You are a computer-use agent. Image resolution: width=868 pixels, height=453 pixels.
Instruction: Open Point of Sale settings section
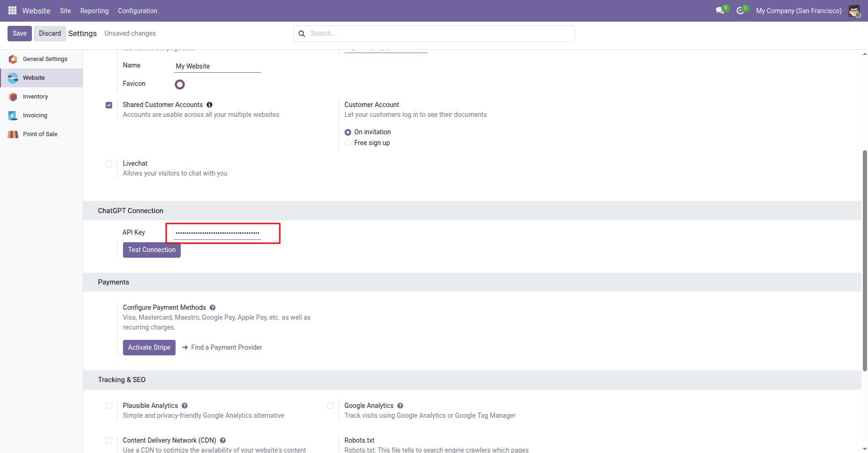coord(41,134)
